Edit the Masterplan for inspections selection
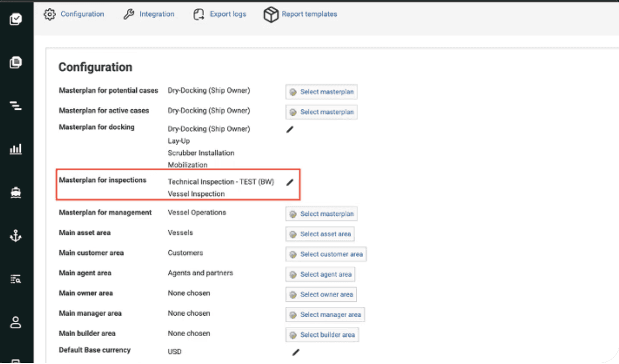Viewport: 619px width, 364px height. (290, 182)
